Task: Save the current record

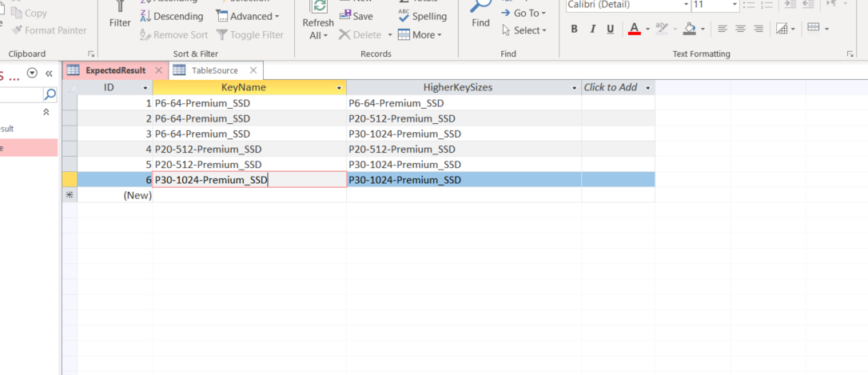Action: tap(356, 17)
